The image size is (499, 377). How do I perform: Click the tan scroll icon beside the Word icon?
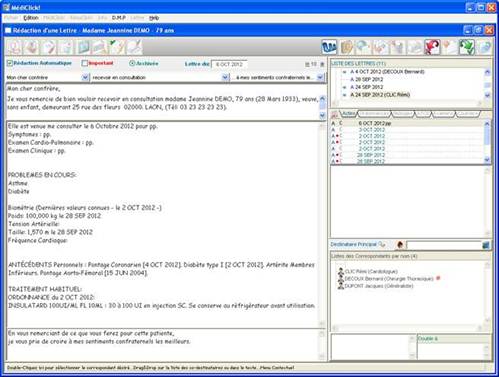[x=347, y=47]
